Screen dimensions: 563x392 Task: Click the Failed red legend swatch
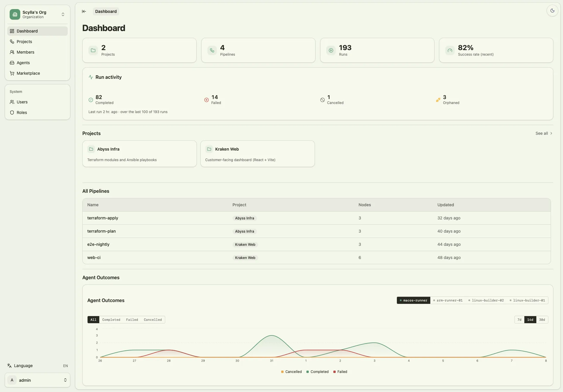point(335,372)
